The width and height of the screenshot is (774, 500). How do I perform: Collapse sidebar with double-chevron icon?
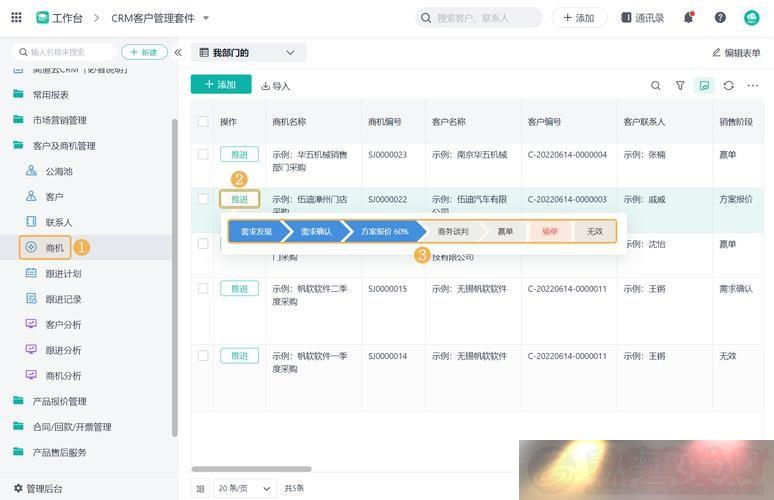[178, 52]
